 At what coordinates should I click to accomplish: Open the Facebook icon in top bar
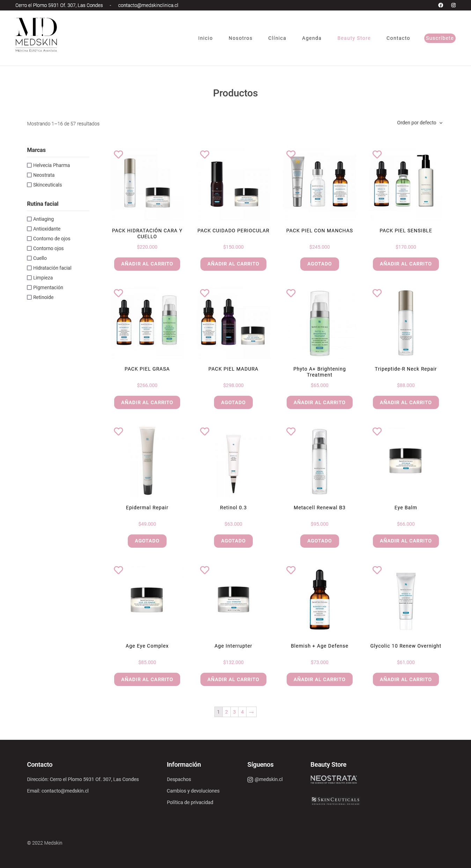pyautogui.click(x=441, y=5)
